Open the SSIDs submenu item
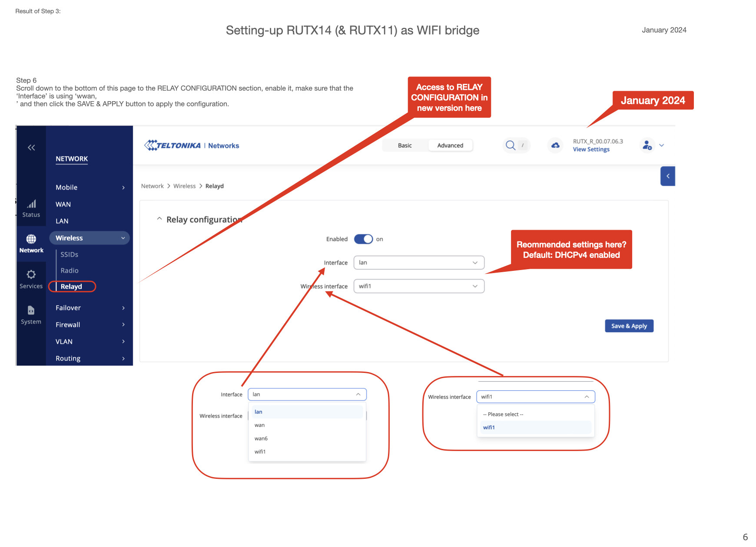The image size is (756, 547). coord(70,254)
